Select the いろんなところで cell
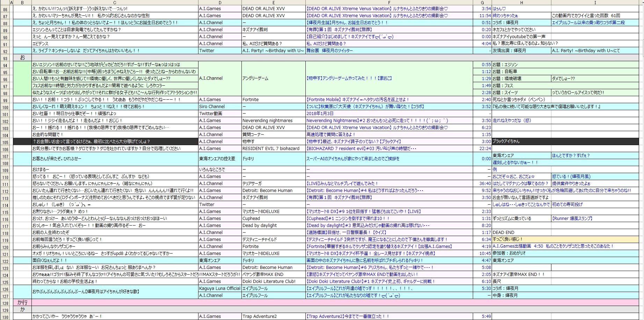The width and height of the screenshot is (644, 320). click(220, 170)
